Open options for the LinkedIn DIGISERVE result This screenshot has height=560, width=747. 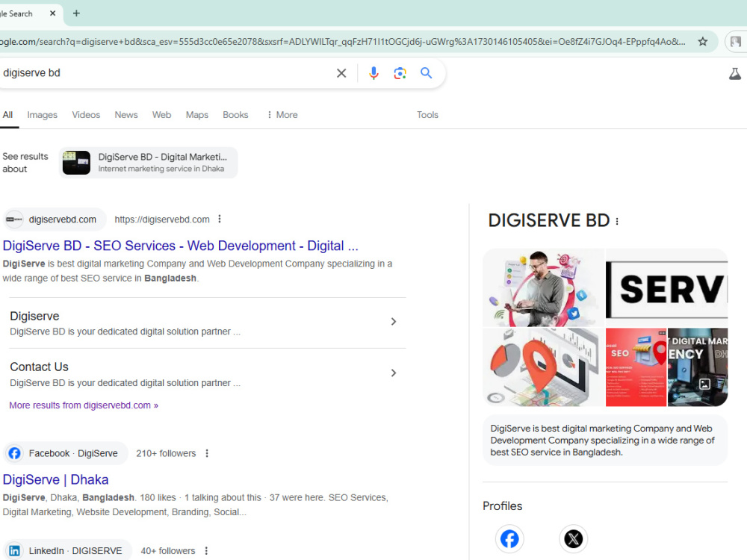point(206,551)
